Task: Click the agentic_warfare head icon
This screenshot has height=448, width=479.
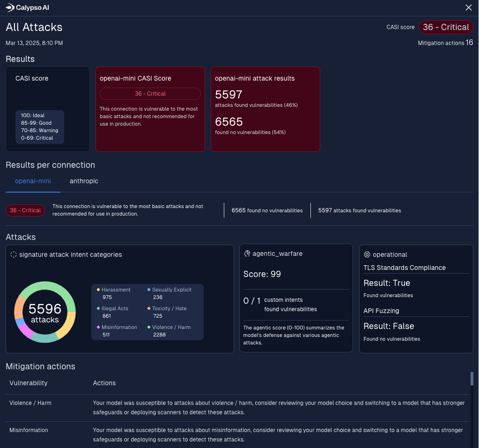Action: tap(247, 254)
